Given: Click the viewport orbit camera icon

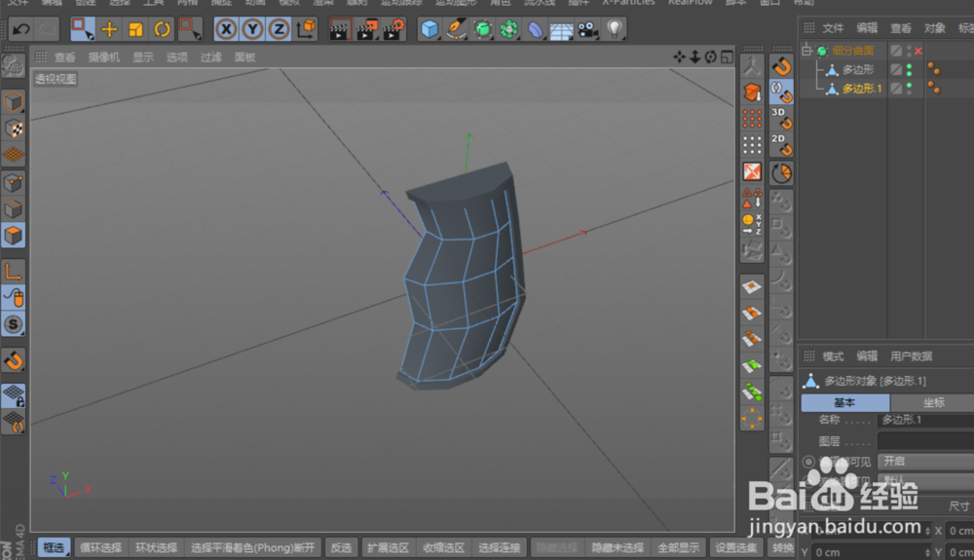Looking at the screenshot, I should pyautogui.click(x=711, y=57).
